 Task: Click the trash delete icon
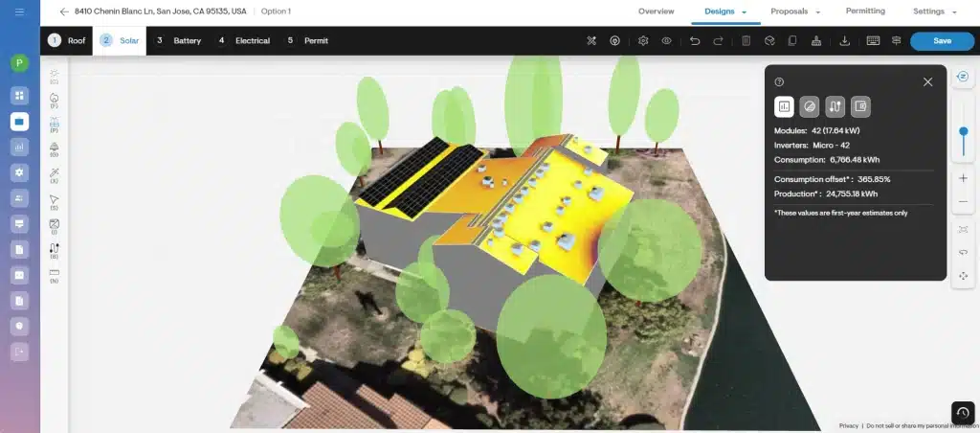(746, 41)
